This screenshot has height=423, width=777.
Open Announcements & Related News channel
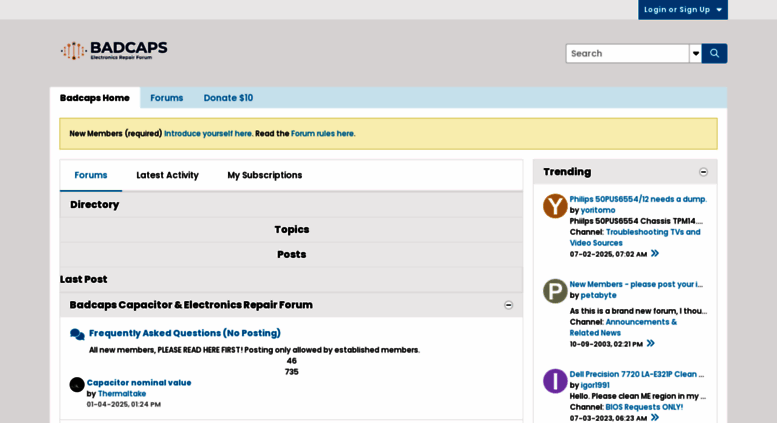coord(623,327)
